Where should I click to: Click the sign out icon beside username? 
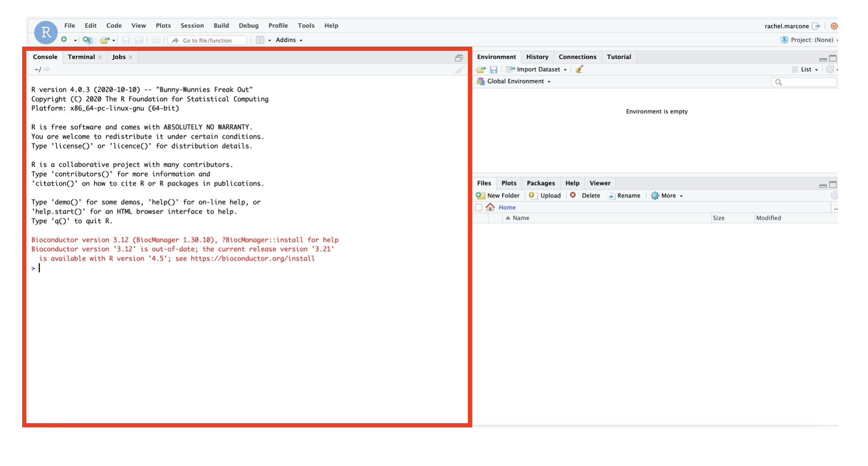[816, 26]
